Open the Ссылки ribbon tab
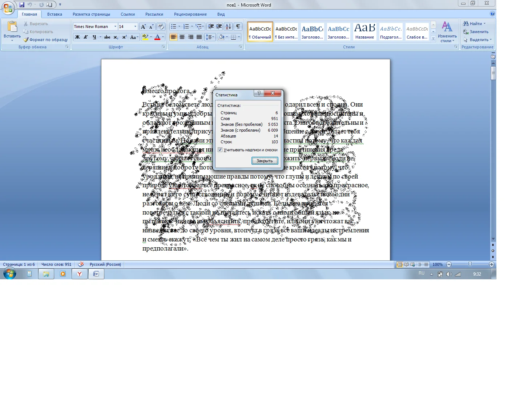Viewport: 532px width, 416px height. [128, 14]
